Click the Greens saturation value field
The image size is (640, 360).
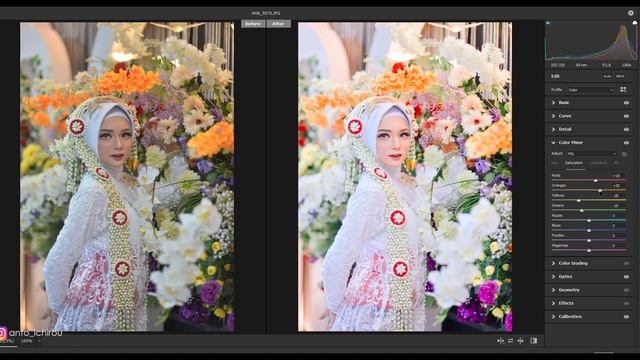tap(617, 206)
